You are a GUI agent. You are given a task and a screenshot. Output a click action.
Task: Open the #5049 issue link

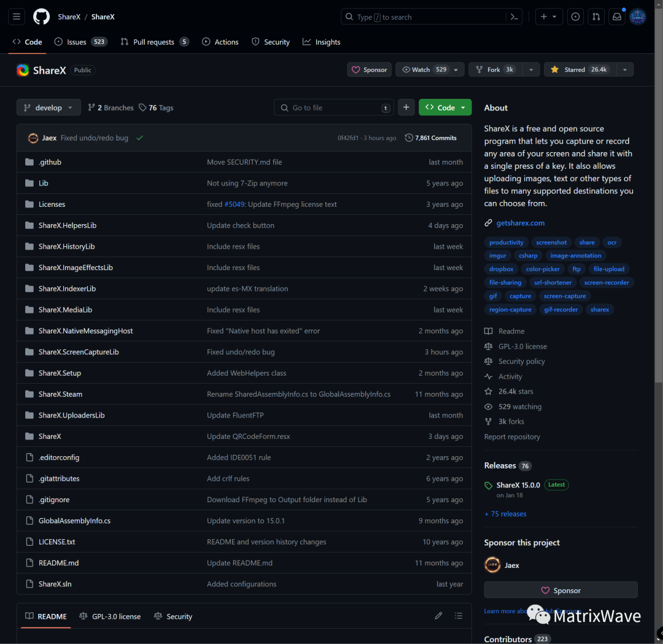(235, 204)
